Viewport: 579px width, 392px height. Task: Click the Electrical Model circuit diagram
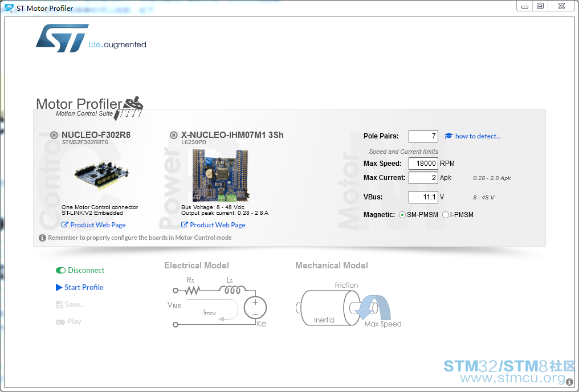217,303
